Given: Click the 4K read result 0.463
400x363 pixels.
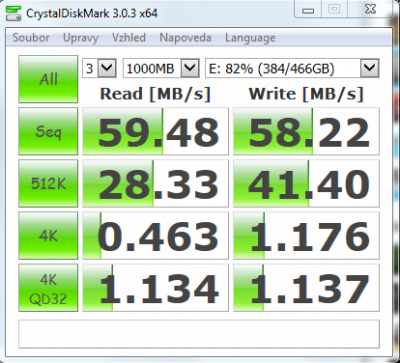Looking at the screenshot, I should (156, 235).
